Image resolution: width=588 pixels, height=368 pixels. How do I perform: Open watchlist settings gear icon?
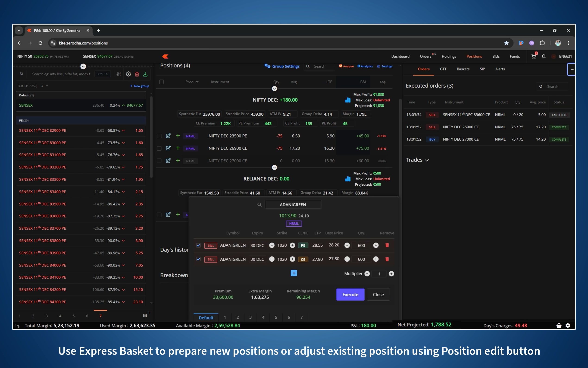point(128,74)
